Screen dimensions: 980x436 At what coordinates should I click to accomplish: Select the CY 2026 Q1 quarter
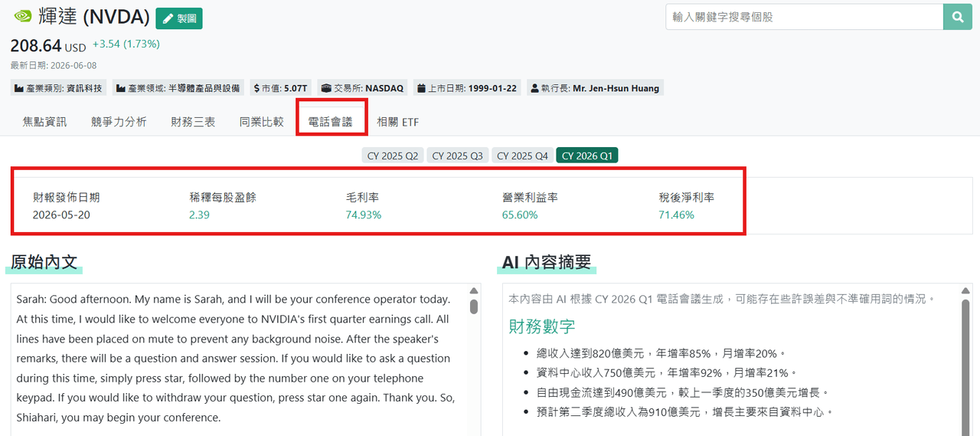pos(587,156)
